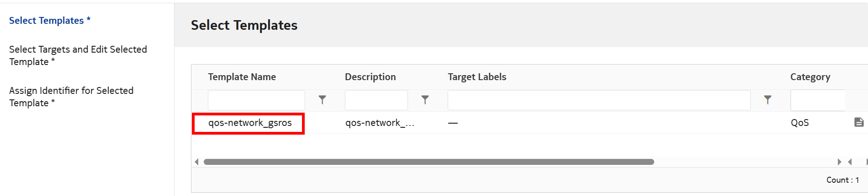The image size is (868, 196).
Task: Click the document icon in the QoS row
Action: (x=859, y=122)
